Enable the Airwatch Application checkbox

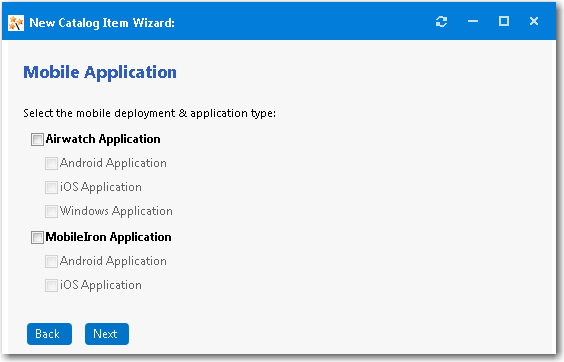pos(37,139)
